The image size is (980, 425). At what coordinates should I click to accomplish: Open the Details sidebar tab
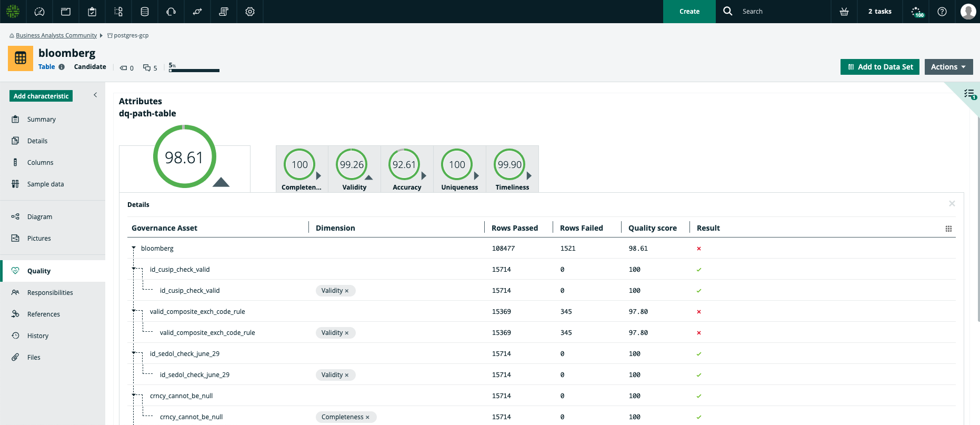53,141
